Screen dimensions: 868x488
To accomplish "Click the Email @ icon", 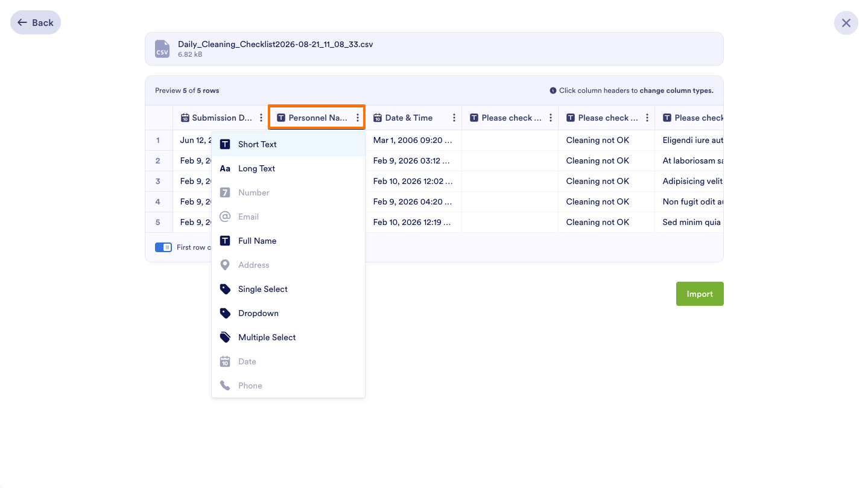I will (225, 217).
